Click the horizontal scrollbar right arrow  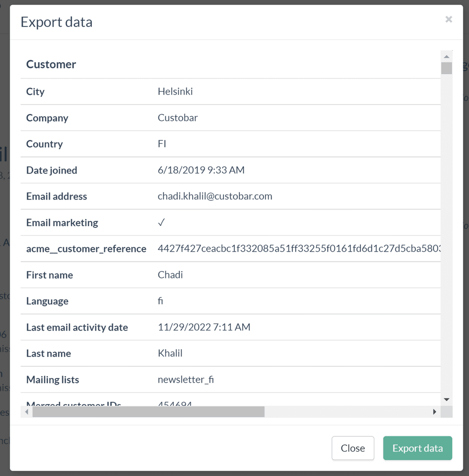click(x=434, y=412)
